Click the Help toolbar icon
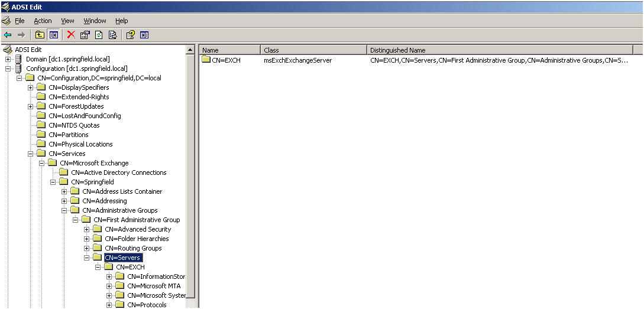This screenshot has height=309, width=644. pyautogui.click(x=130, y=35)
